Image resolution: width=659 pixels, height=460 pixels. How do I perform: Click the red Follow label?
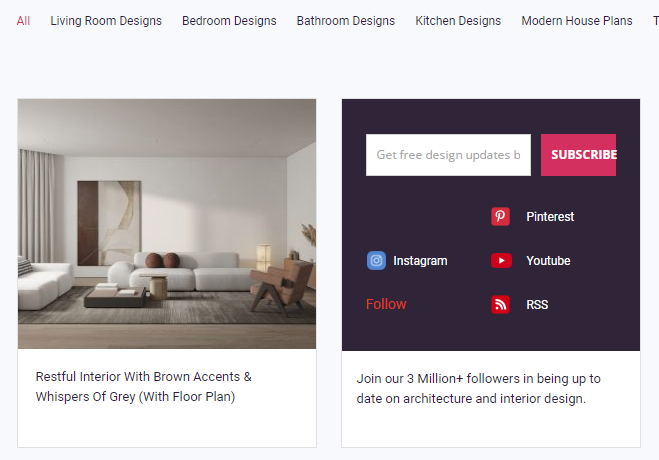386,304
